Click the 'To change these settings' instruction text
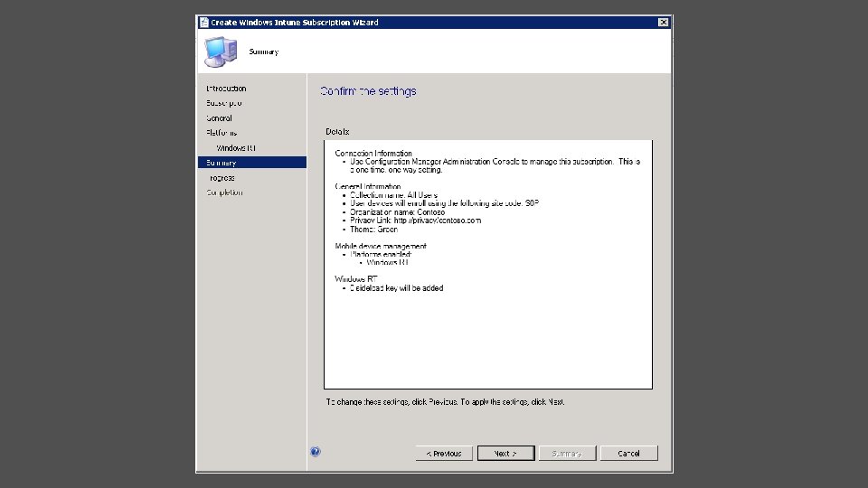The height and width of the screenshot is (488, 868). (x=445, y=401)
